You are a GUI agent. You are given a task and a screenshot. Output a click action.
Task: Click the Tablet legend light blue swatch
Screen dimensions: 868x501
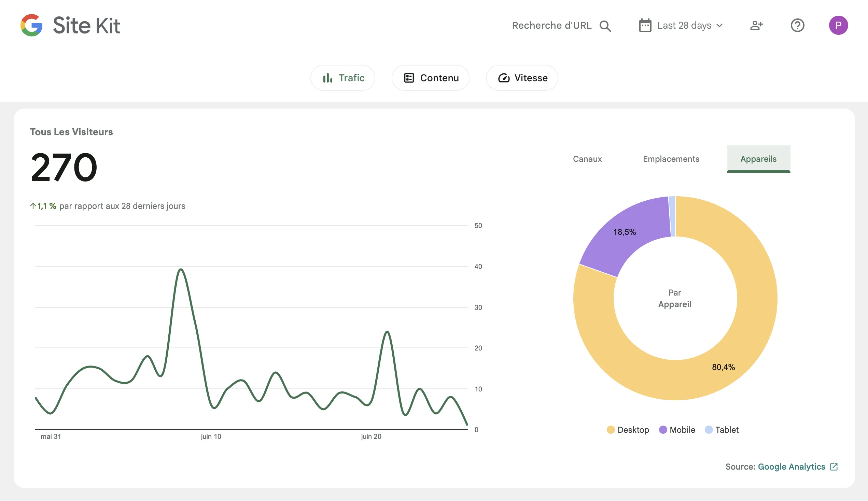(709, 430)
